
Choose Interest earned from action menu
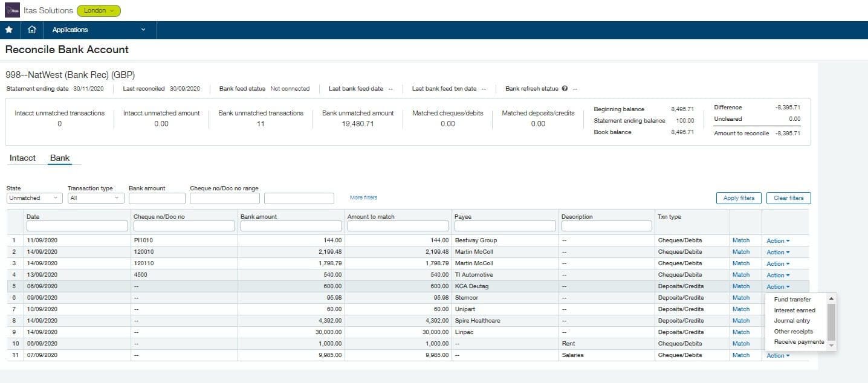[794, 310]
